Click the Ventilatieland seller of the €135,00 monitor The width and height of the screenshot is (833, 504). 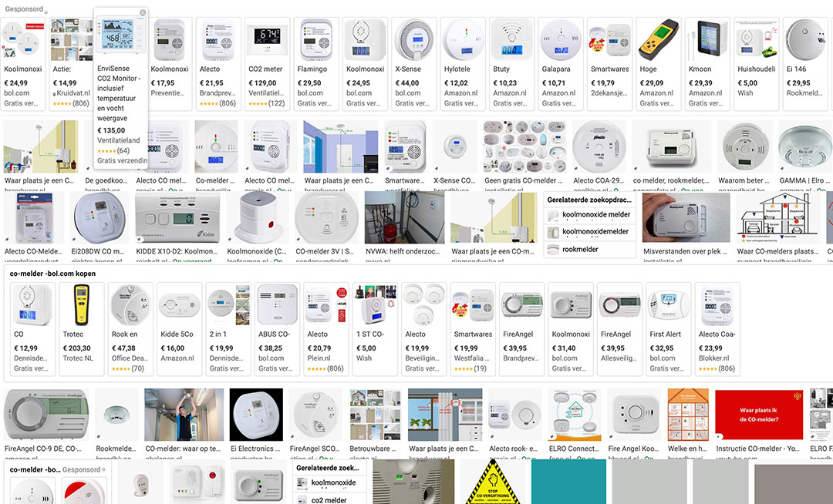119,140
